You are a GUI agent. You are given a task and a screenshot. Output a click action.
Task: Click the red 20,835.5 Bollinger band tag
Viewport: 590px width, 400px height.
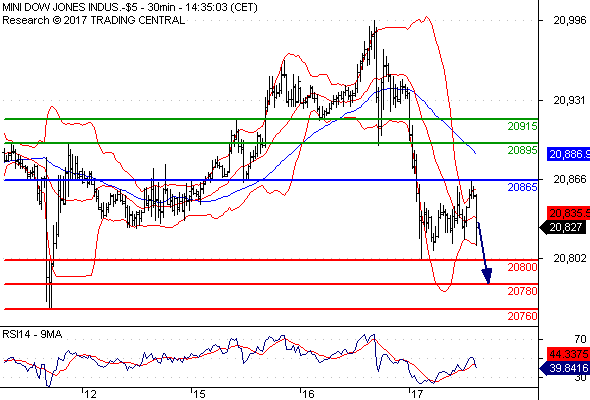(569, 213)
